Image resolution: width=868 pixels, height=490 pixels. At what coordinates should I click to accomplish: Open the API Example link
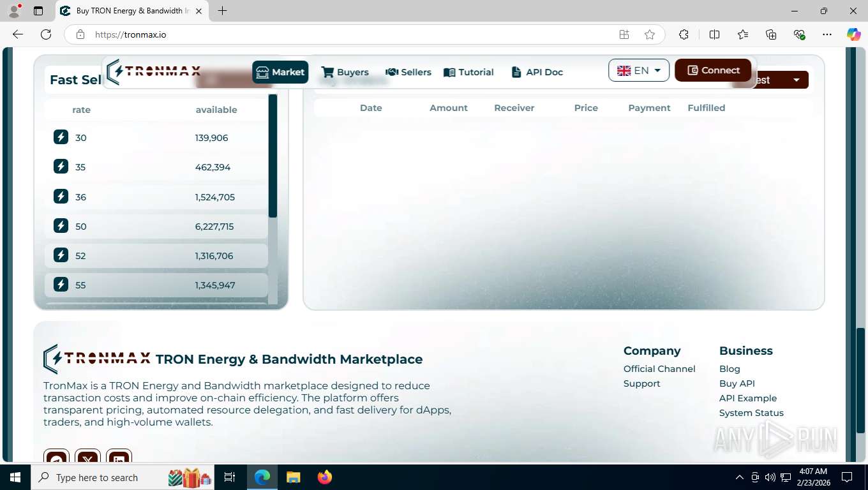748,398
